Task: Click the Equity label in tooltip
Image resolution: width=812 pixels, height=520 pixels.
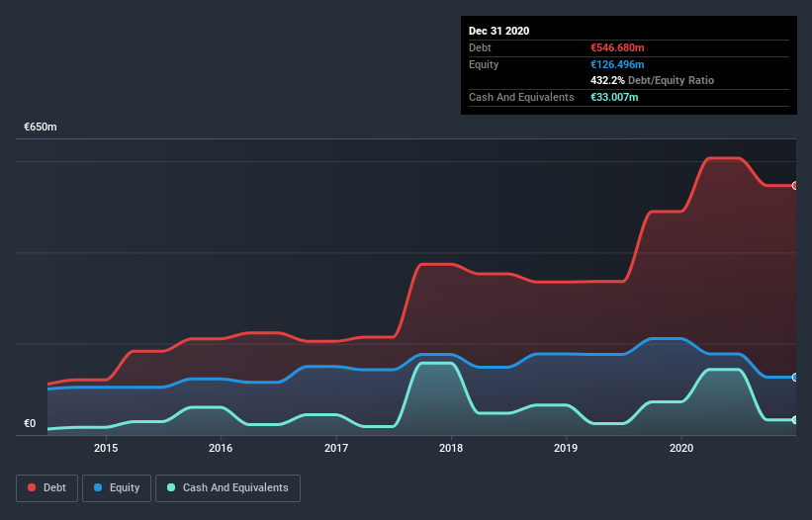Action: (484, 64)
